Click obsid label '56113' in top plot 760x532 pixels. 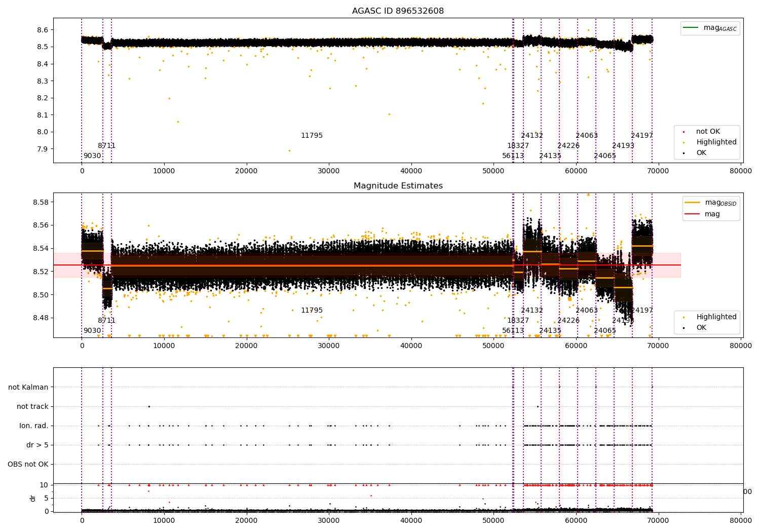pos(513,156)
